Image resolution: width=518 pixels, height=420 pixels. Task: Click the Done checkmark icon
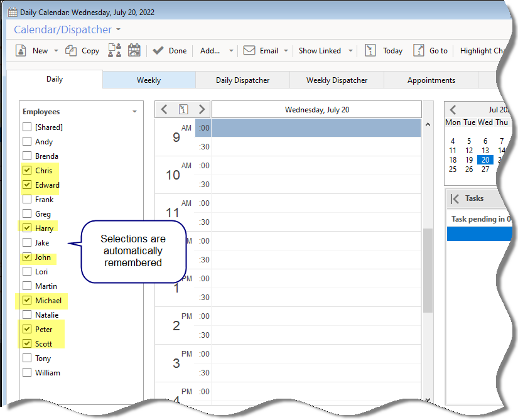click(158, 51)
